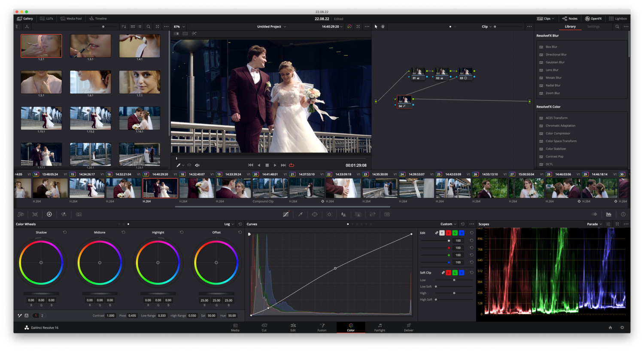
Task: Open the Camera Raw palette icon
Action: tap(21, 214)
